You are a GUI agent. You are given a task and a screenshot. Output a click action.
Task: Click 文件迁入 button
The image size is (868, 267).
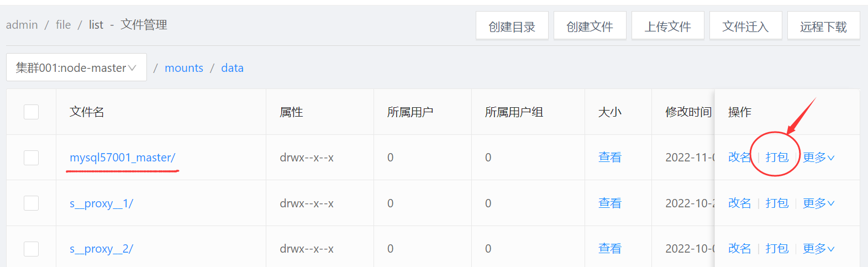(x=745, y=26)
